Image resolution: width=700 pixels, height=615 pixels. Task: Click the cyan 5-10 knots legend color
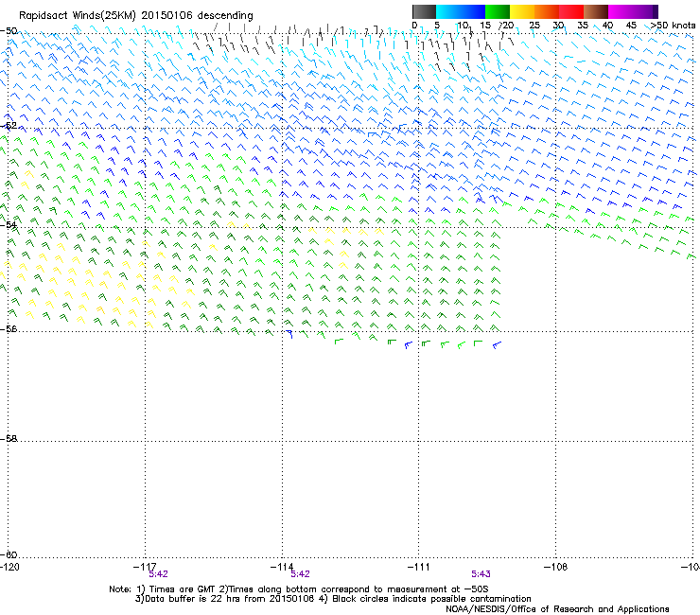(x=448, y=11)
